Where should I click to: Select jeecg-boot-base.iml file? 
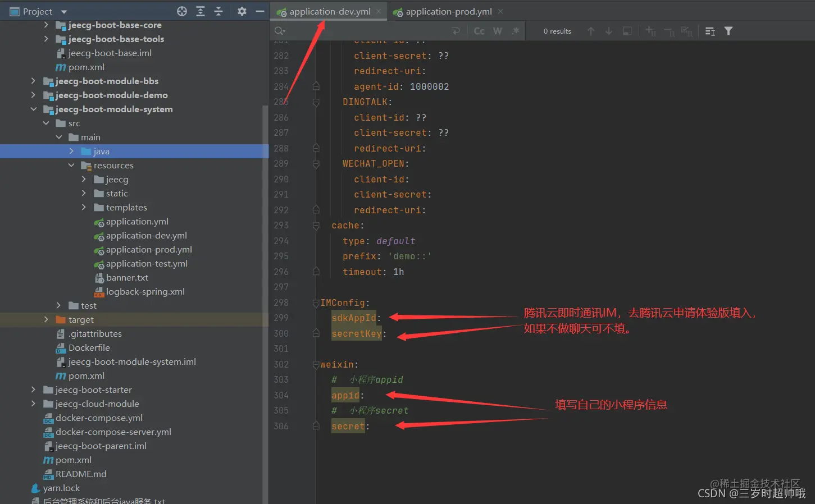point(110,53)
